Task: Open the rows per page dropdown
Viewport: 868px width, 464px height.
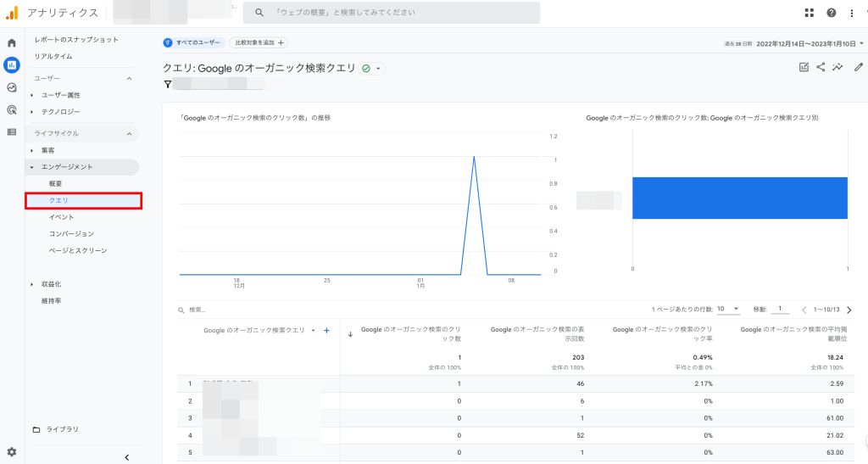Action: coord(728,309)
